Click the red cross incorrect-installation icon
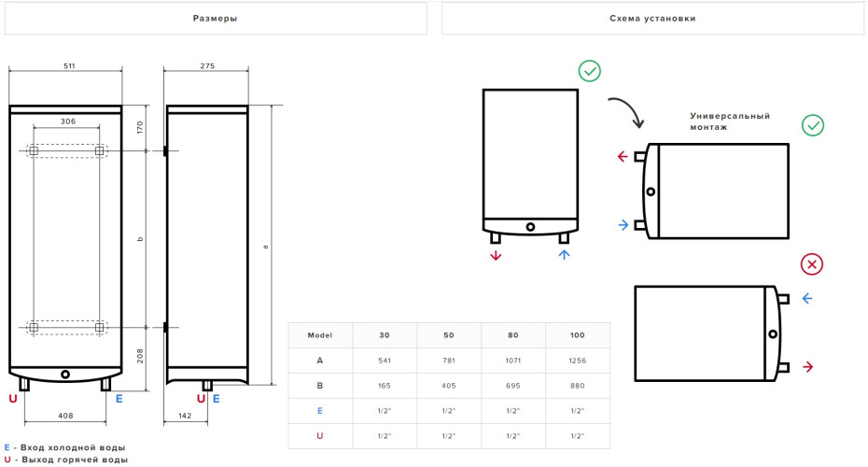868x467 pixels. tap(813, 265)
